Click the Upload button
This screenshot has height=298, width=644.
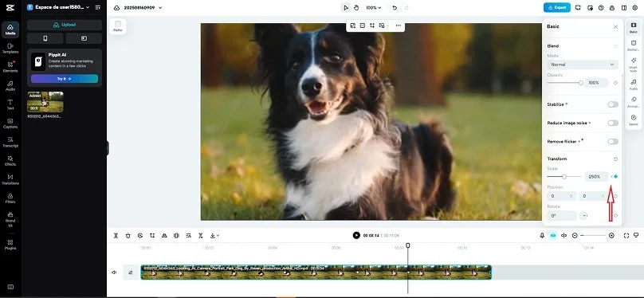pos(65,25)
